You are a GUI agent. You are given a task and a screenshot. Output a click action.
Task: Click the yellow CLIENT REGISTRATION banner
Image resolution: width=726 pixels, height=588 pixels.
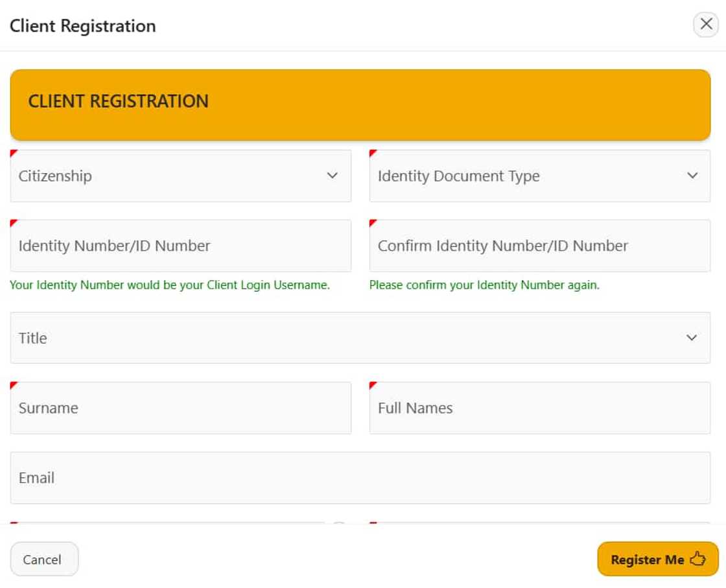click(x=360, y=104)
